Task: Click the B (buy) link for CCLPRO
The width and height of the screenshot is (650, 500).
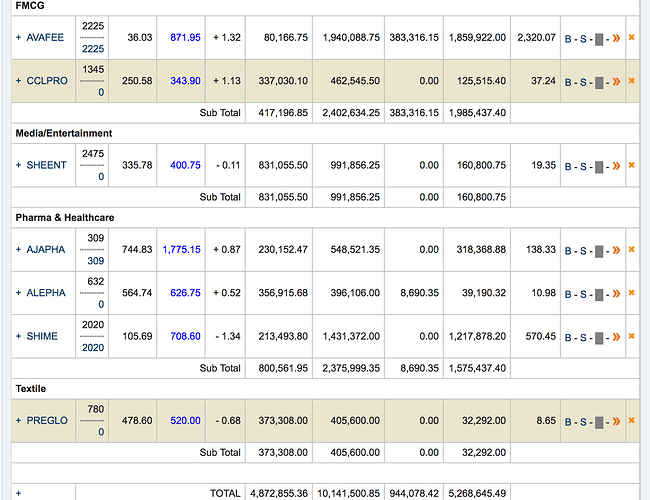Action: [568, 82]
